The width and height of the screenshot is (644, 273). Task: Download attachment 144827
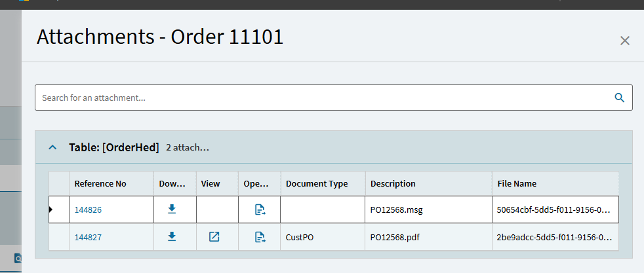172,237
